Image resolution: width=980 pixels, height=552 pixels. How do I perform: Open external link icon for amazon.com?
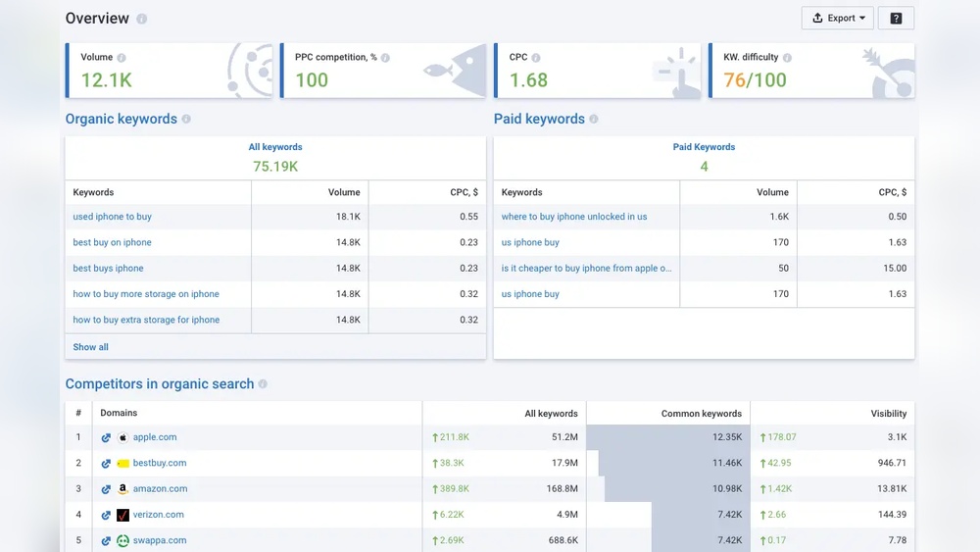106,489
